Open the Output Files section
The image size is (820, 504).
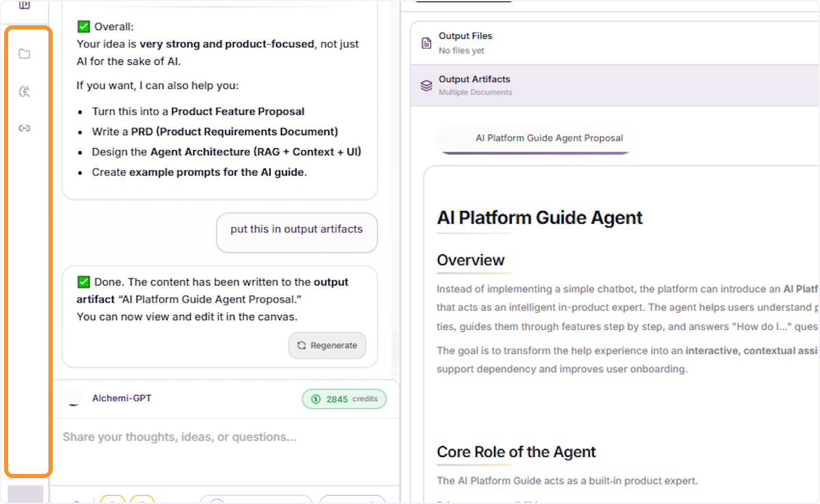point(615,43)
